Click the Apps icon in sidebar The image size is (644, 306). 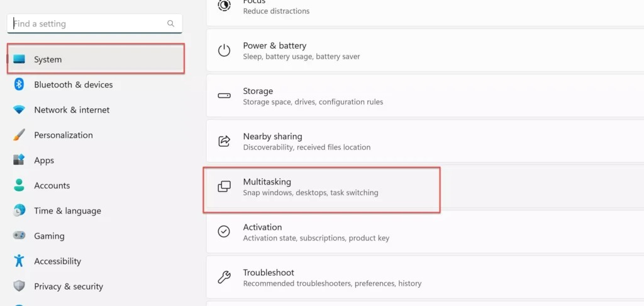tap(19, 160)
